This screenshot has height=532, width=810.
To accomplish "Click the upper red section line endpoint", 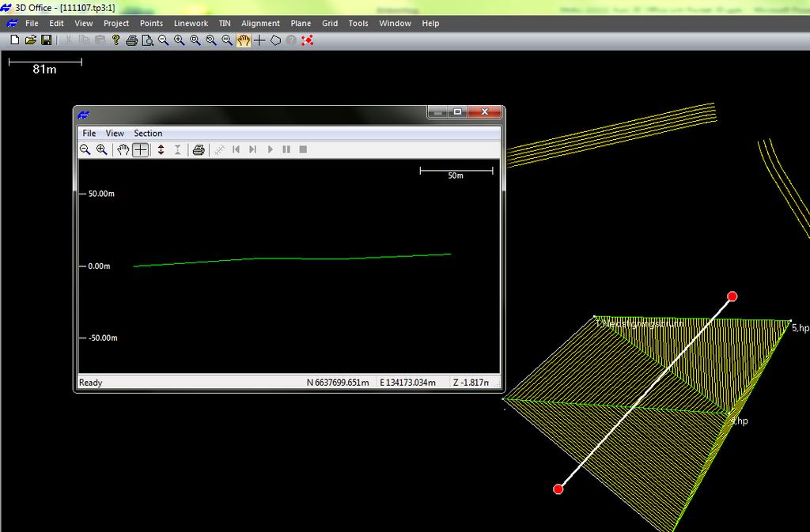I will click(732, 296).
